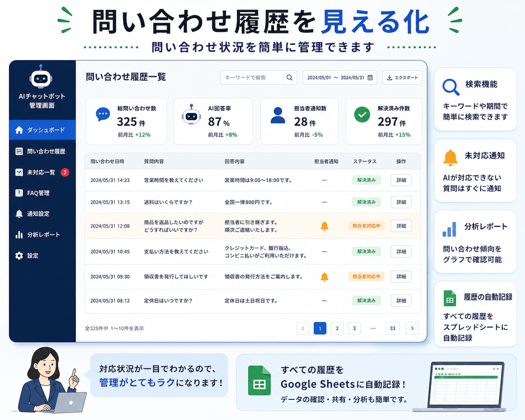This screenshot has height=420, width=525.
Task: Open 未対応一覧 in the sidebar
Action: coord(42,172)
